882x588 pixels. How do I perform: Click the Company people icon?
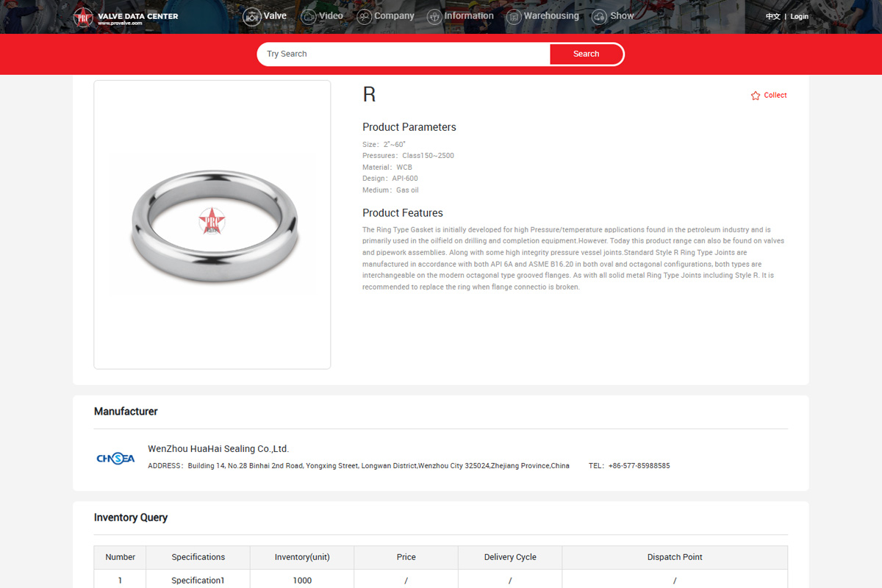[x=364, y=16]
